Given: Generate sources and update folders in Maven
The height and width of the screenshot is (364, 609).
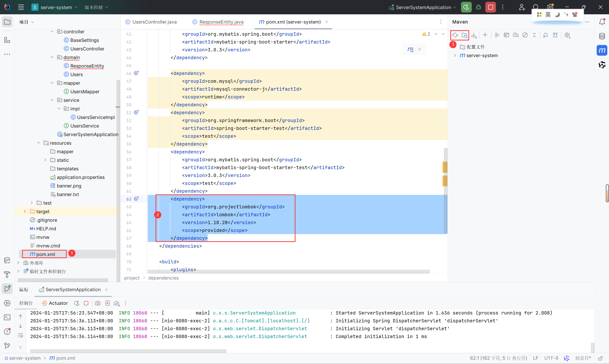Looking at the screenshot, I should (x=465, y=35).
